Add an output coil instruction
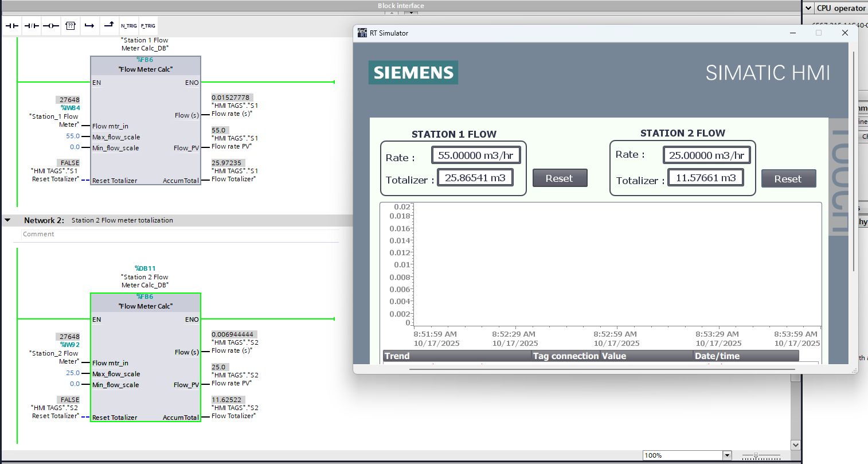This screenshot has width=868, height=464. pyautogui.click(x=51, y=26)
